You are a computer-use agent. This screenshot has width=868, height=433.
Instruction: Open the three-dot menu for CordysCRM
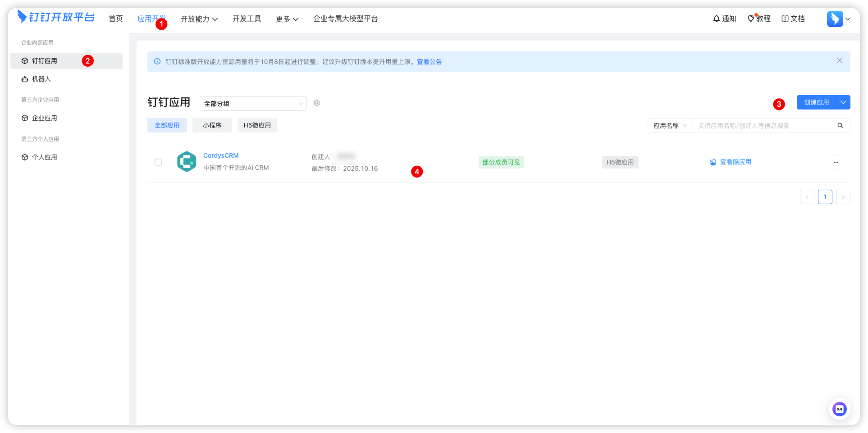[836, 162]
